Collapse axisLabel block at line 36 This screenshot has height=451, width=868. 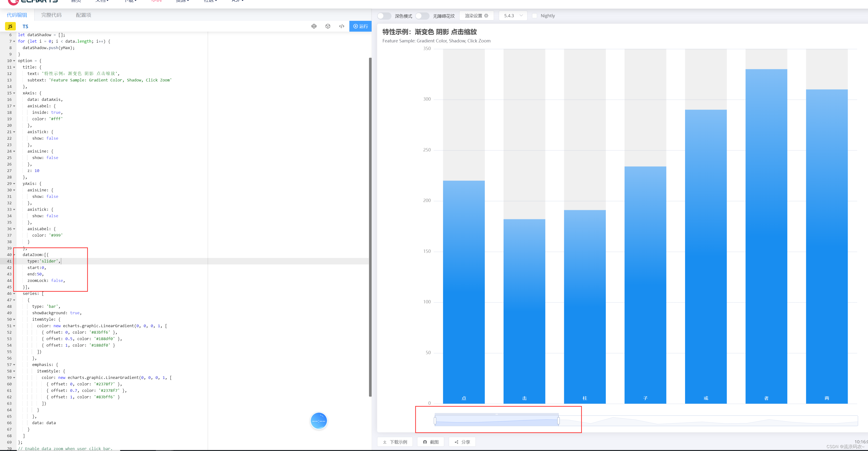(14, 229)
